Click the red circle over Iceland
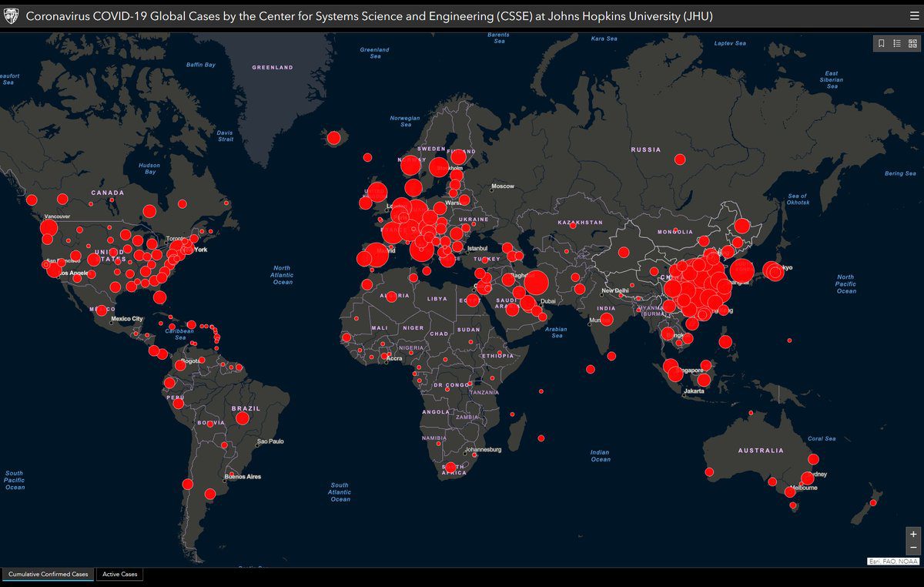 pyautogui.click(x=333, y=138)
